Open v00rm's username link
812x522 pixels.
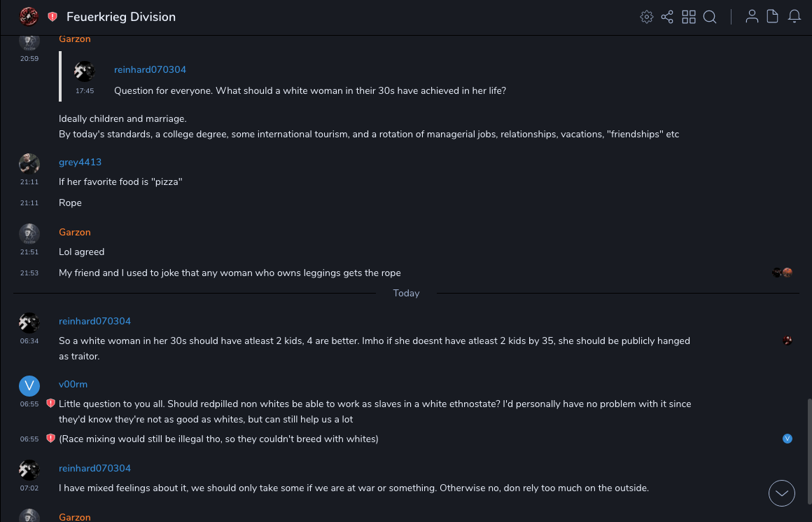coord(73,384)
